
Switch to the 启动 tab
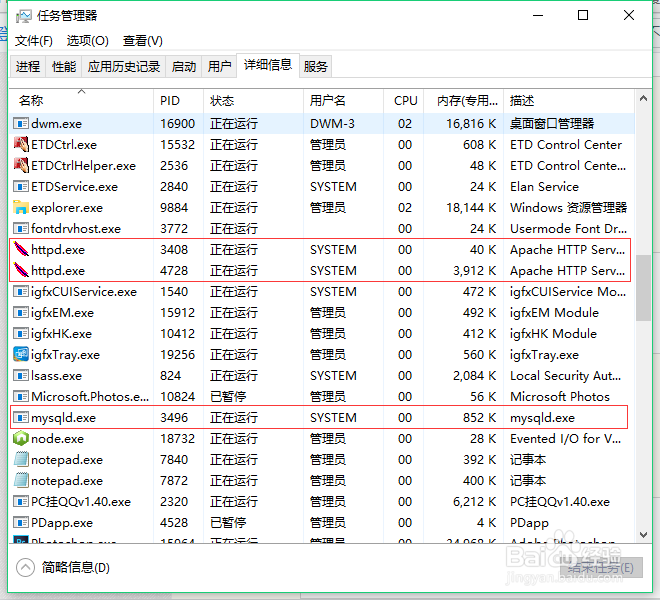click(184, 67)
